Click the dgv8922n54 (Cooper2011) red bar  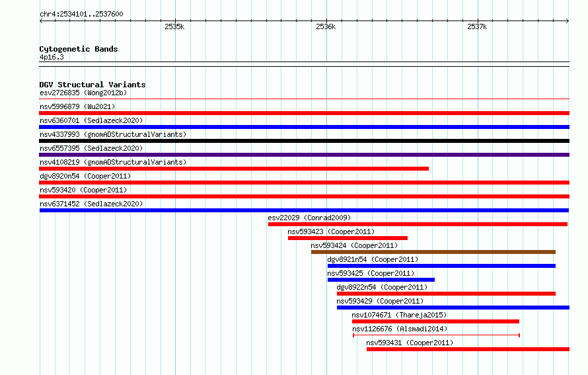446,294
